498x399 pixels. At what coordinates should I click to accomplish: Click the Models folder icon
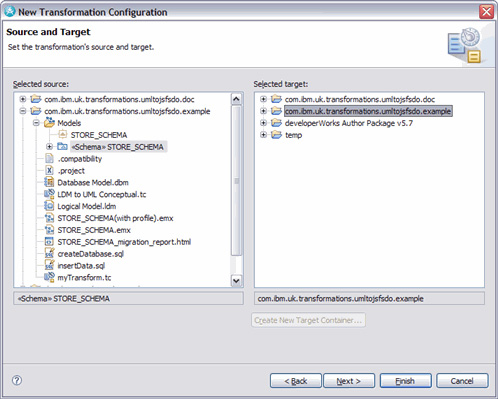(49, 122)
